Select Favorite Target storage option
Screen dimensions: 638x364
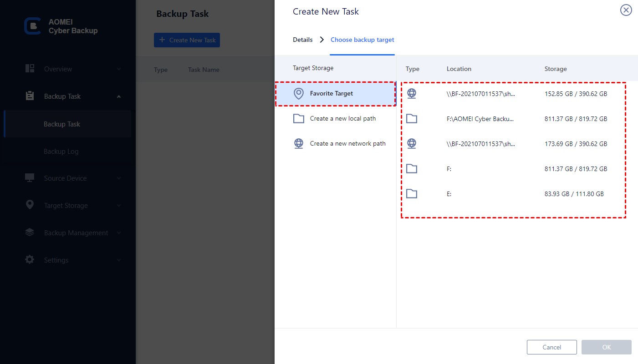(331, 94)
